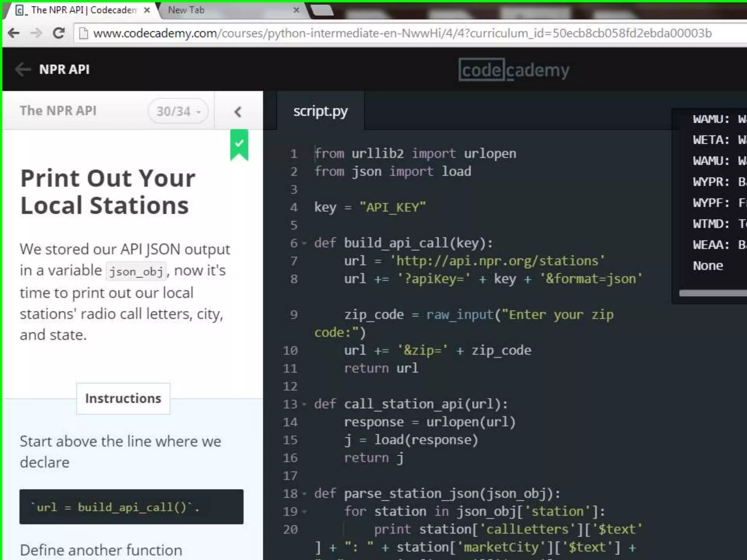The width and height of the screenshot is (747, 560).
Task: Select The NPR API Codecademy browser tab
Action: pyautogui.click(x=82, y=10)
